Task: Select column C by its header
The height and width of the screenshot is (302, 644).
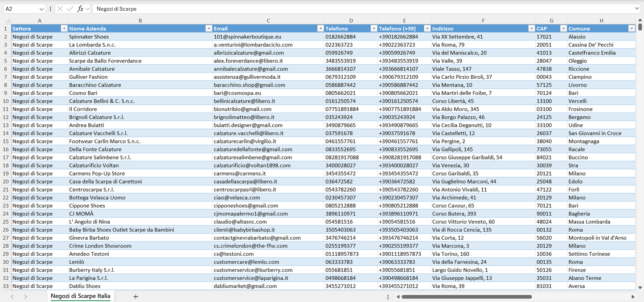Action: (x=268, y=21)
